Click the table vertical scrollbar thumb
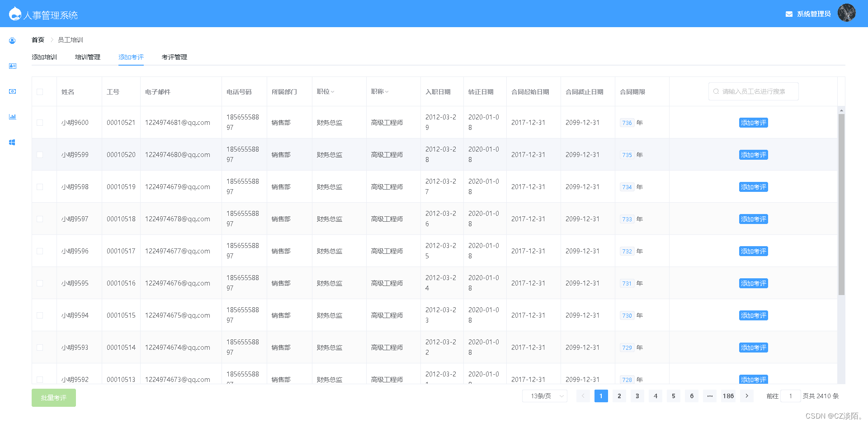This screenshot has width=868, height=424. pyautogui.click(x=841, y=205)
